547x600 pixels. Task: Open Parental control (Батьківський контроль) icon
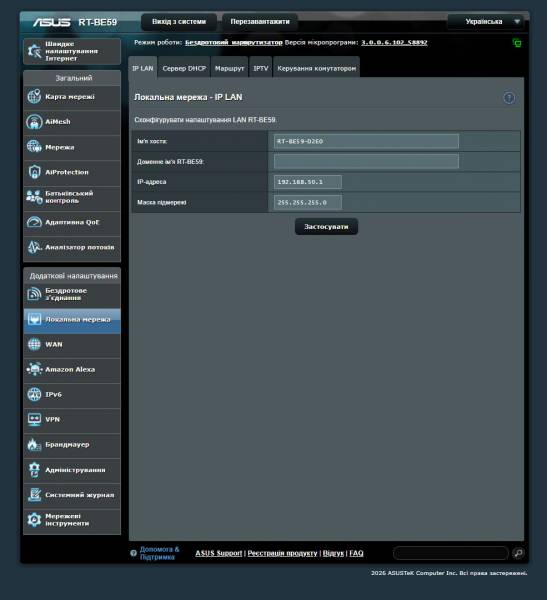(x=34, y=197)
